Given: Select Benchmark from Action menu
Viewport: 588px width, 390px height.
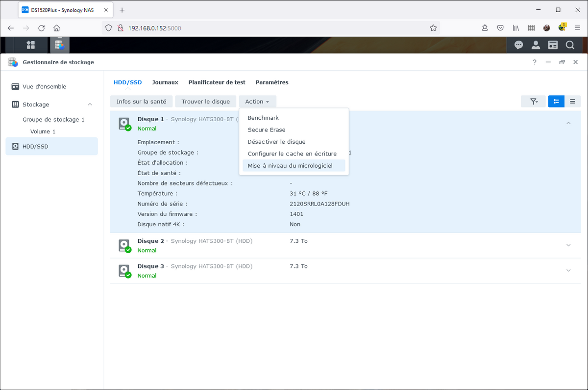Looking at the screenshot, I should tap(294, 118).
